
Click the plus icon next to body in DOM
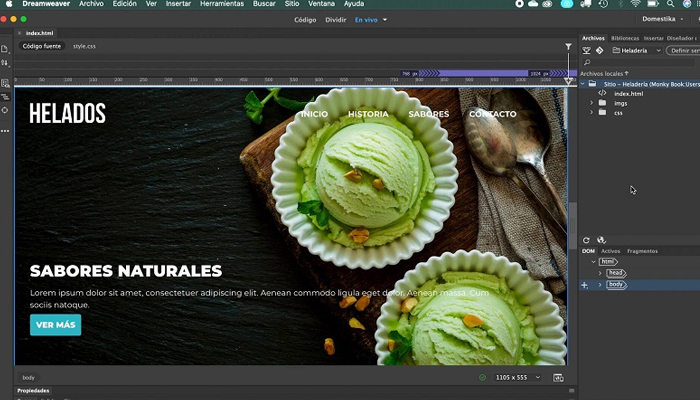[584, 285]
